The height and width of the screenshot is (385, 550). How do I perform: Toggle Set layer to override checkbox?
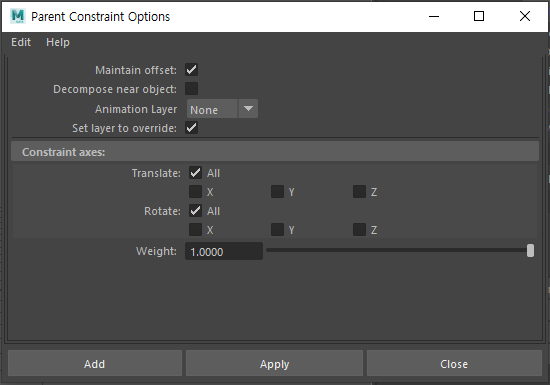coord(192,128)
